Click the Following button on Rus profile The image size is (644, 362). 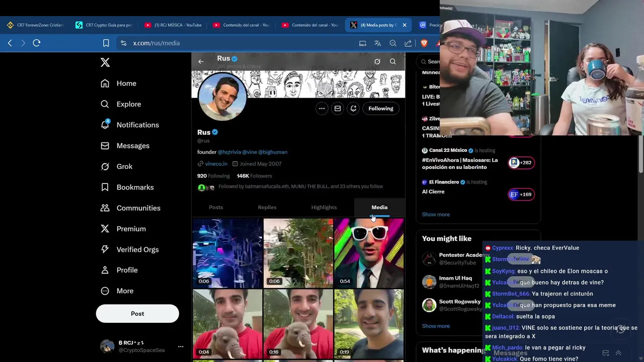[381, 109]
